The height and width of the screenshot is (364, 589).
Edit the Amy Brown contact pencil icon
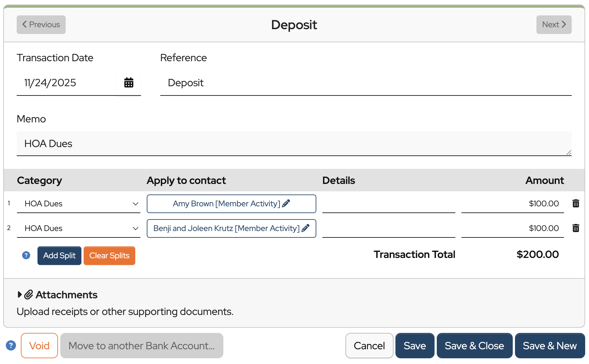coord(286,203)
